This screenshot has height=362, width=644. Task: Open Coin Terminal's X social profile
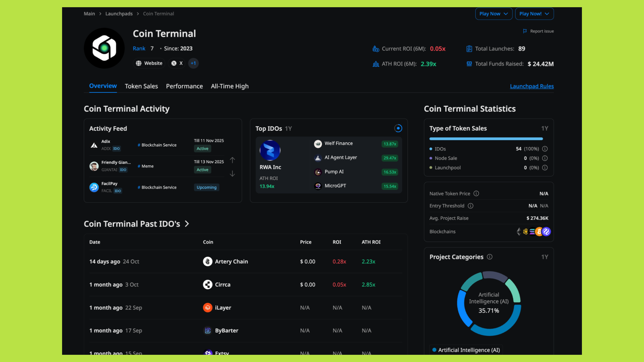(x=176, y=63)
